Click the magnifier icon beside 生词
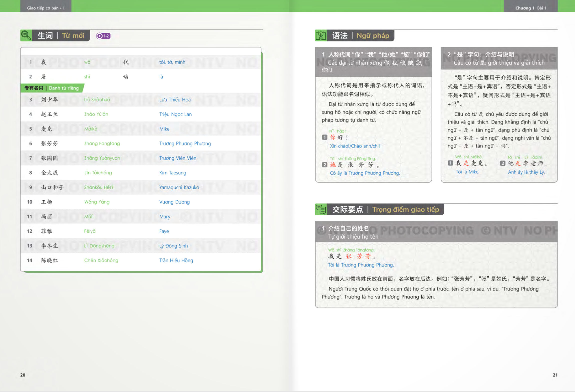Screen dimensions: 575x392 pos(26,35)
